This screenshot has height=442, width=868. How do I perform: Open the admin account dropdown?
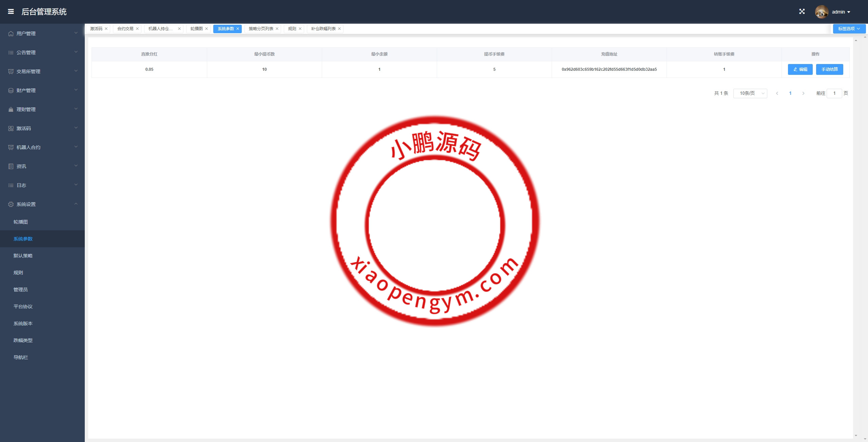841,12
